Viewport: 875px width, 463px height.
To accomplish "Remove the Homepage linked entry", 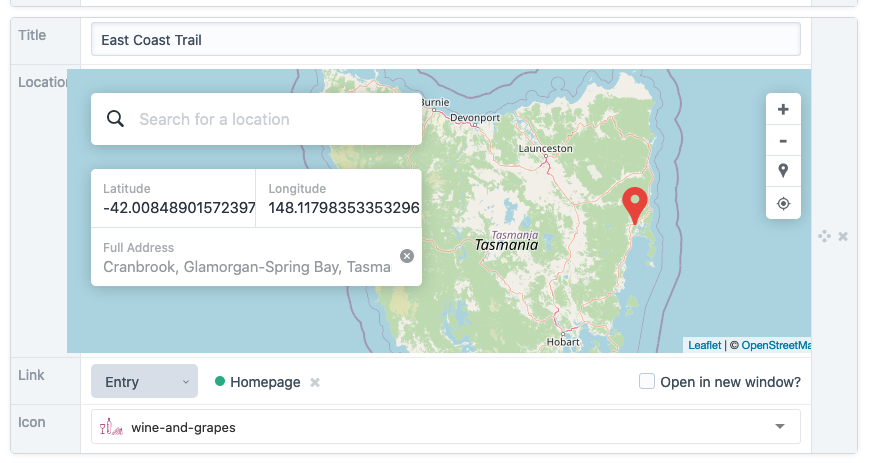I will (315, 383).
